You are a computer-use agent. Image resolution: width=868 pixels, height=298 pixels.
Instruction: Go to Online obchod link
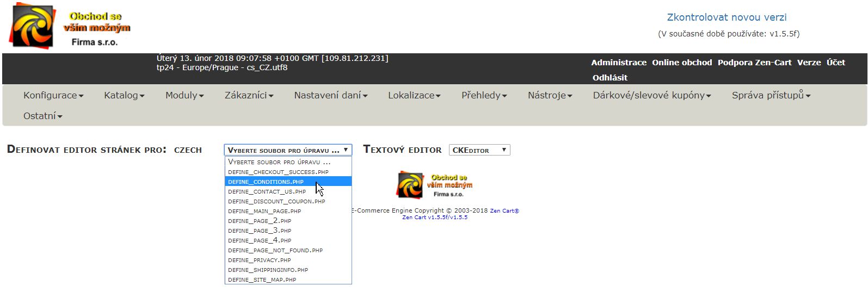coord(682,63)
